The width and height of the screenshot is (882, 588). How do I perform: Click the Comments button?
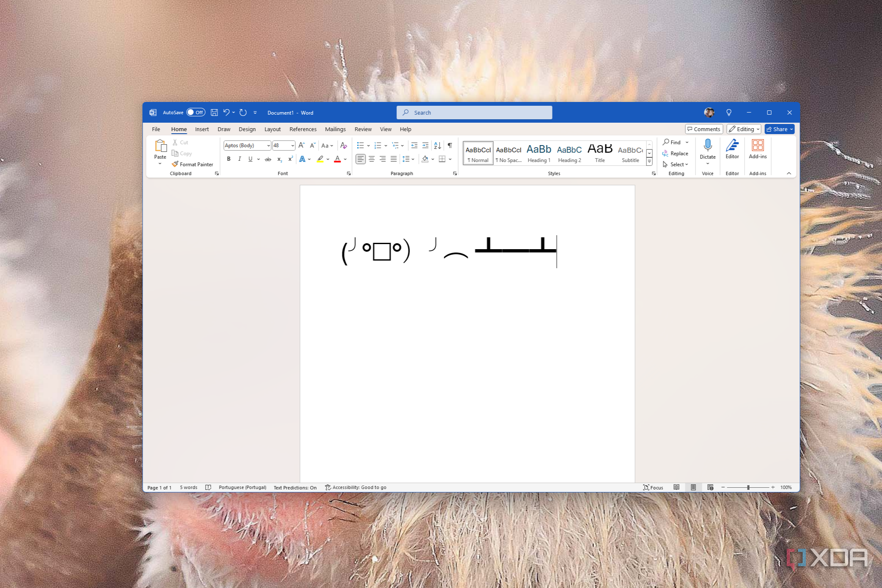(x=704, y=129)
